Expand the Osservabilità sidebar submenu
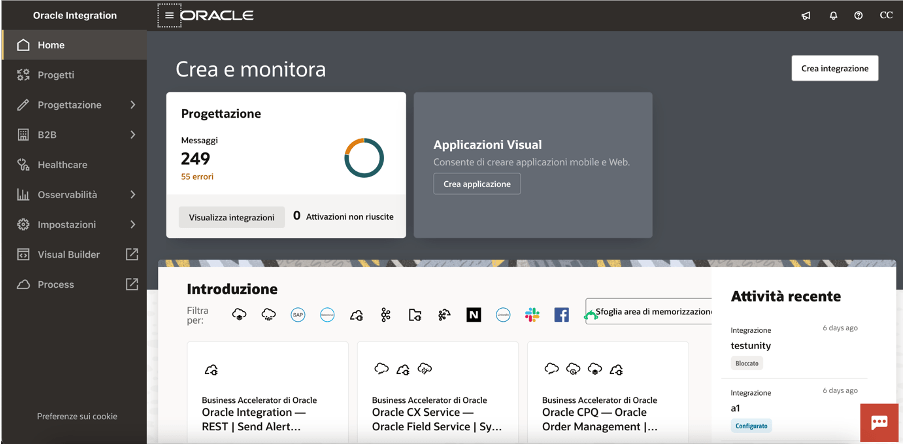The image size is (904, 444). [x=132, y=195]
